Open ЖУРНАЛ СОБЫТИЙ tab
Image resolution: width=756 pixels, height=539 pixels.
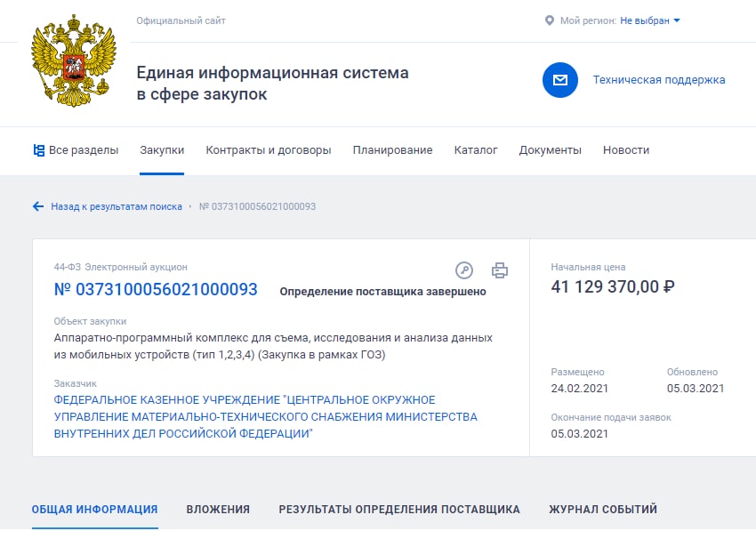click(x=603, y=509)
